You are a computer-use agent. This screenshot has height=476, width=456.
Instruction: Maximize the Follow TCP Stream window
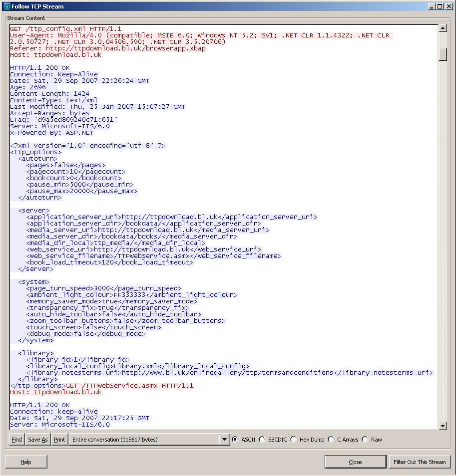pyautogui.click(x=440, y=6)
